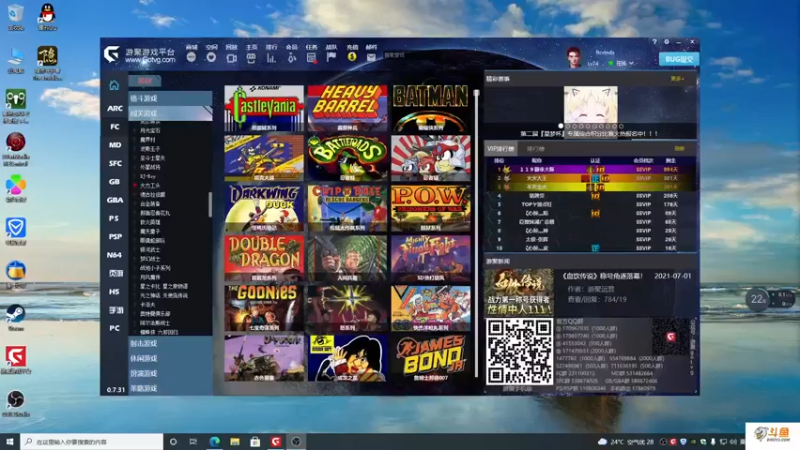Viewport: 800px width, 450px height.
Task: Open the Darkwing Duck game thumbnail
Action: point(264,208)
